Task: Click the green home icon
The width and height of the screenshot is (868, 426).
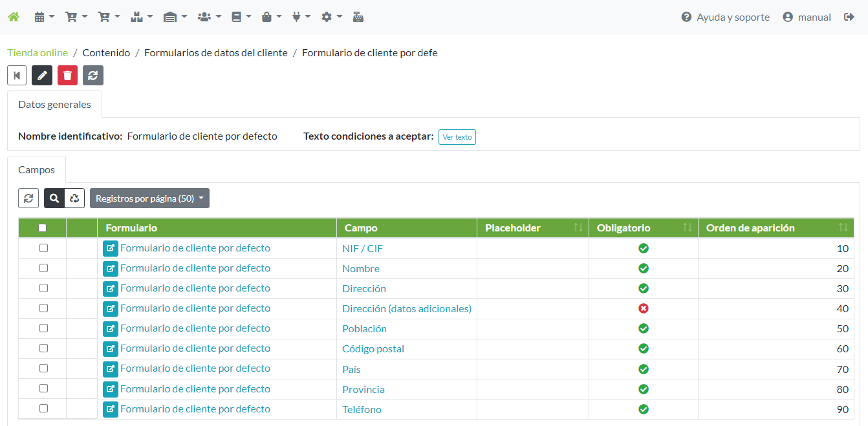Action: point(14,17)
